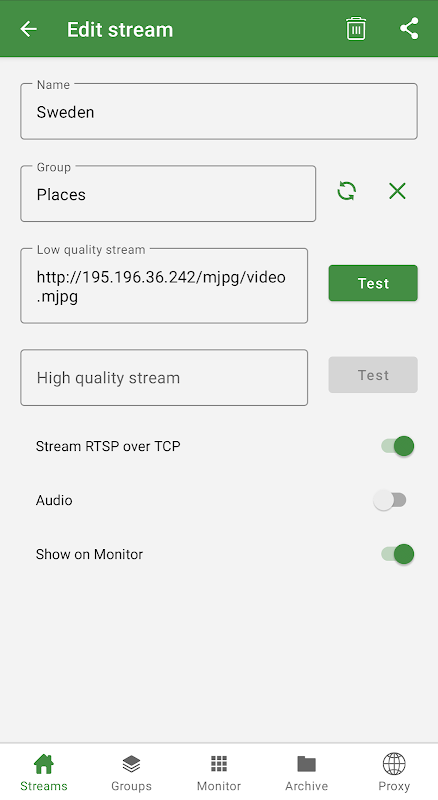The image size is (438, 800).
Task: Open the Proxy globe tab
Action: (394, 772)
